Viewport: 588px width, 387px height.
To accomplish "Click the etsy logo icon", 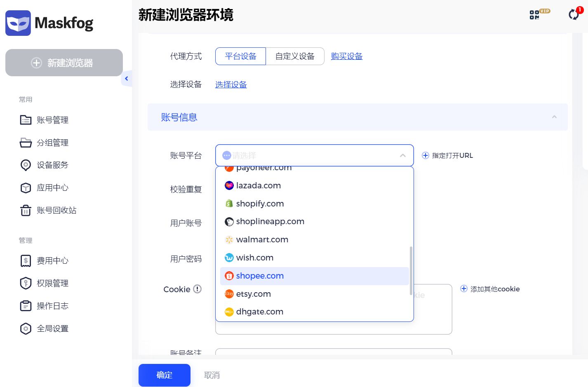I will tap(229, 294).
